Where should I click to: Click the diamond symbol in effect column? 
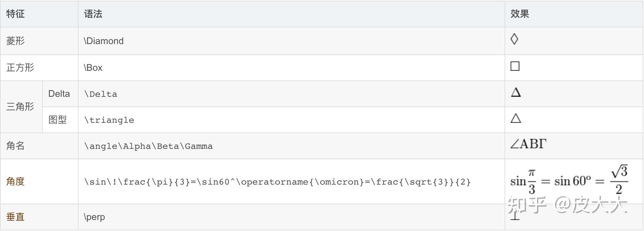(x=514, y=39)
